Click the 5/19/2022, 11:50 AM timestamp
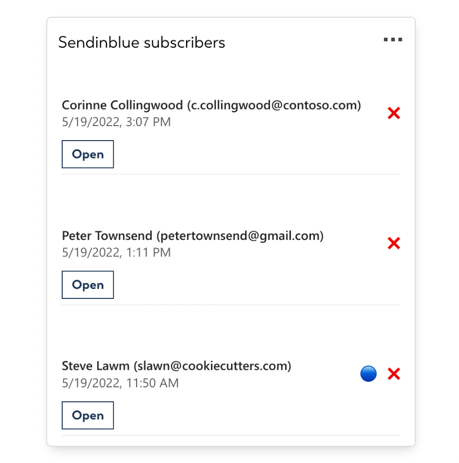This screenshot has height=463, width=459. coord(120,383)
